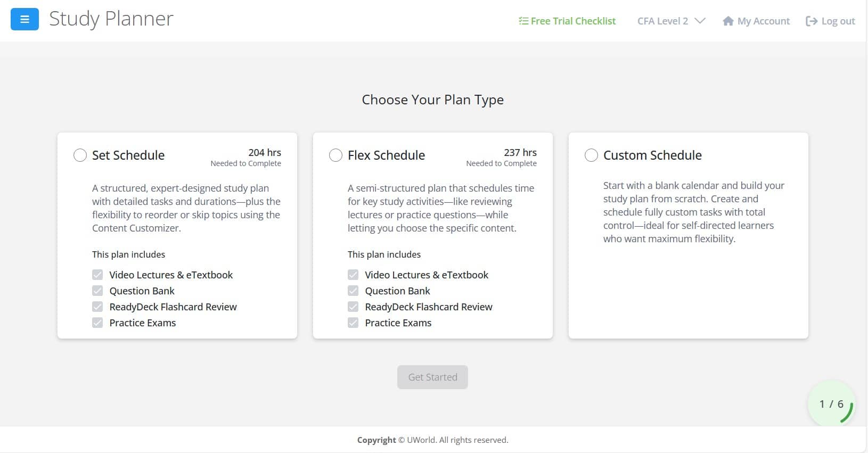The width and height of the screenshot is (868, 453).
Task: Toggle Flex Schedule ReadyDeck Flashcard Review checkbox
Action: 353,307
